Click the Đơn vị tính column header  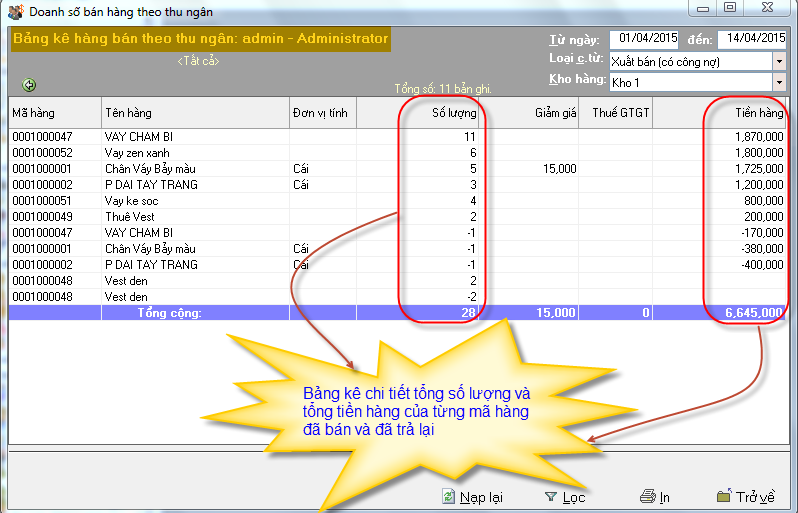point(320,113)
